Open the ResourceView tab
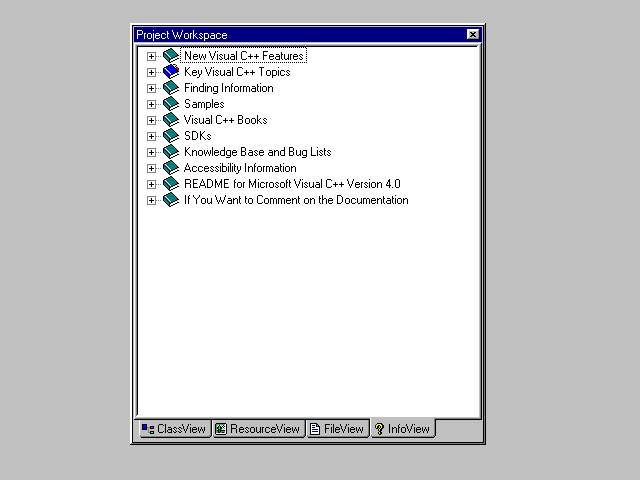This screenshot has height=480, width=640. (x=257, y=429)
